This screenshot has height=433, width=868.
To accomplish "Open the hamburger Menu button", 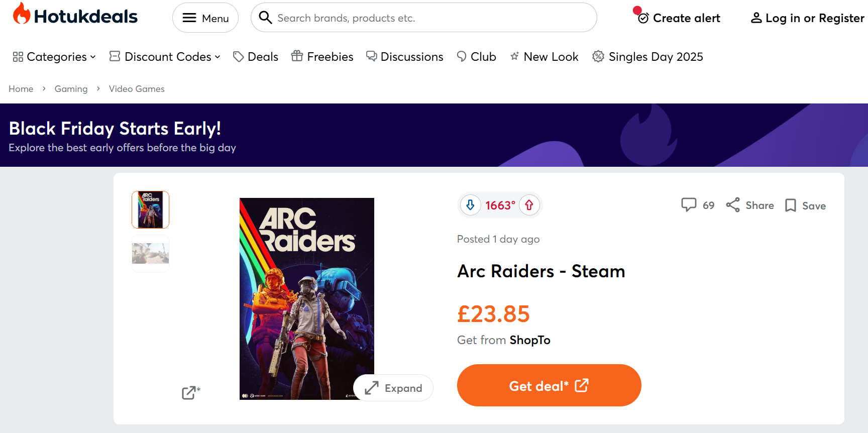I will point(205,18).
